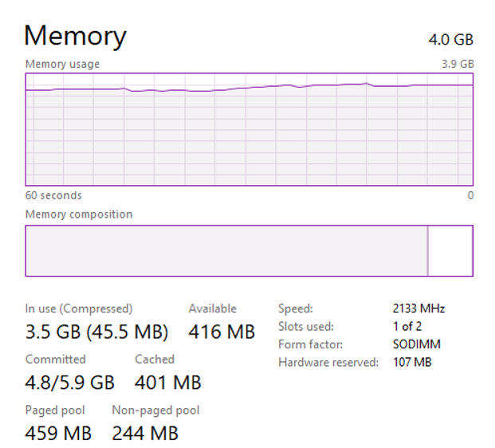Click the 2133 MHz speed value
Screen dimensions: 495x448
click(418, 308)
